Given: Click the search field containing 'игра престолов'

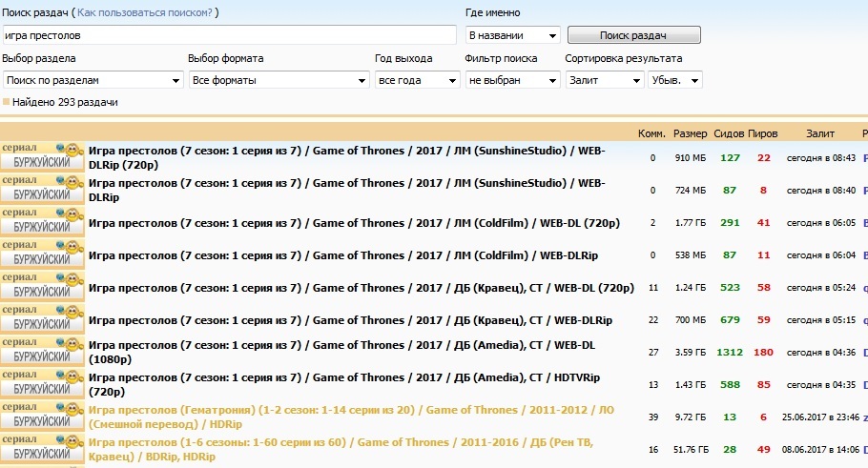Looking at the screenshot, I should click(x=229, y=35).
